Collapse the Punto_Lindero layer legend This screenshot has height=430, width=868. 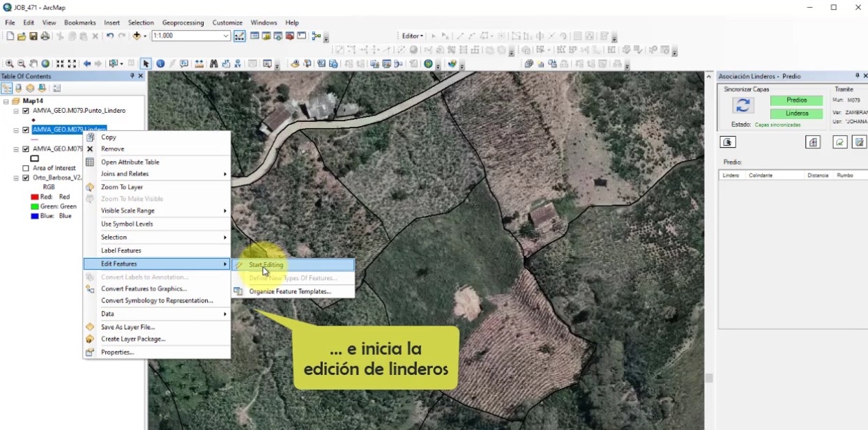(16, 111)
